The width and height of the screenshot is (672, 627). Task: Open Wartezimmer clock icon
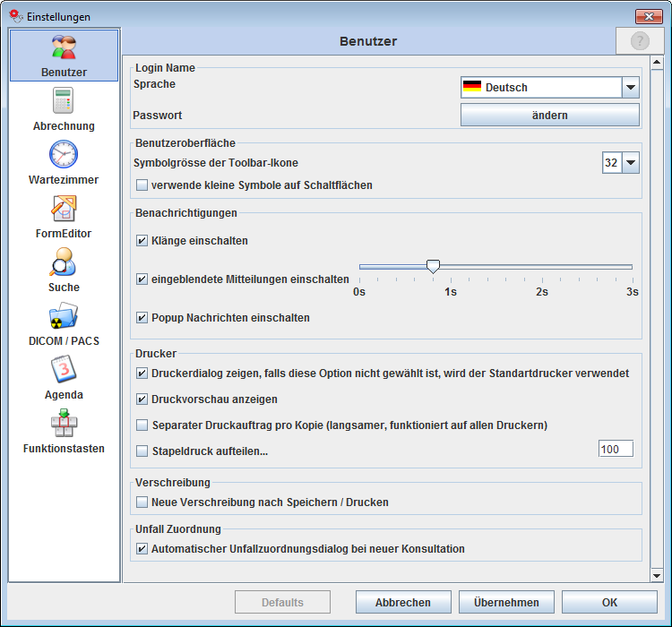pos(64,155)
